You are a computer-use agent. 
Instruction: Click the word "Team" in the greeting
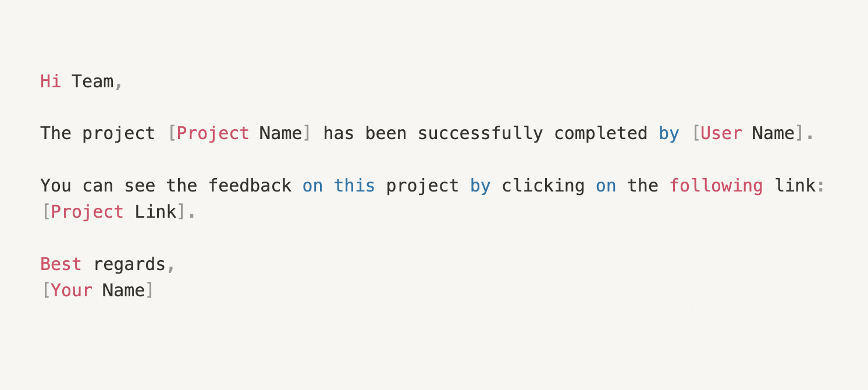93,81
